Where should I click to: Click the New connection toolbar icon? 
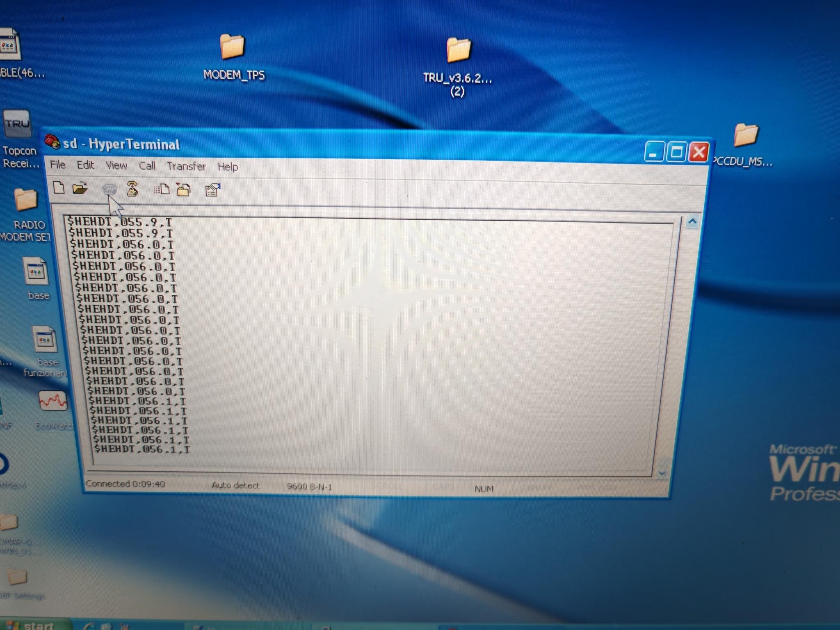click(x=59, y=188)
